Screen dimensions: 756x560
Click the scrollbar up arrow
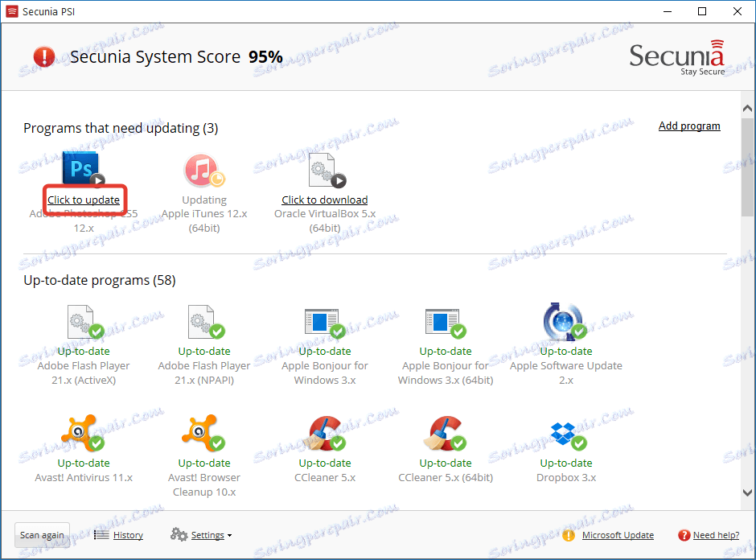click(747, 108)
